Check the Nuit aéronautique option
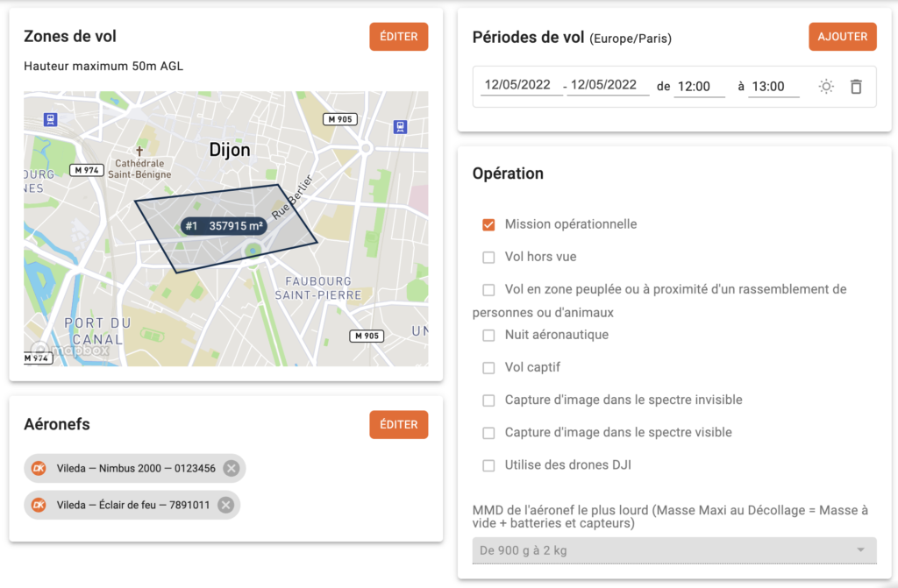This screenshot has width=898, height=588. pos(489,336)
